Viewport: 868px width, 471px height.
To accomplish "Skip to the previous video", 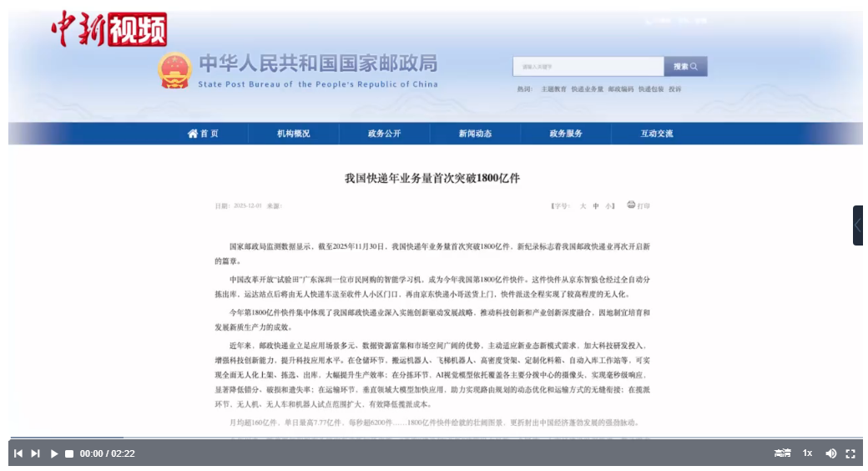I will 18,453.
